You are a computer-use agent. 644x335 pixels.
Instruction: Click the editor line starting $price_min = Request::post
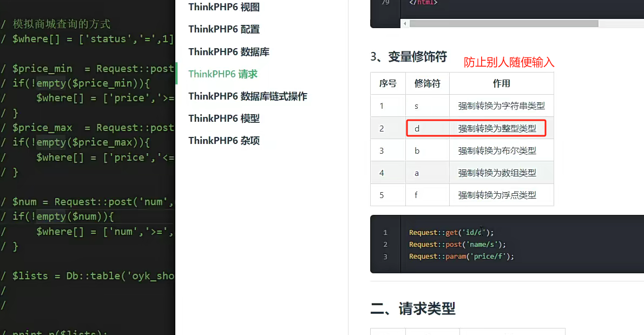click(93, 69)
